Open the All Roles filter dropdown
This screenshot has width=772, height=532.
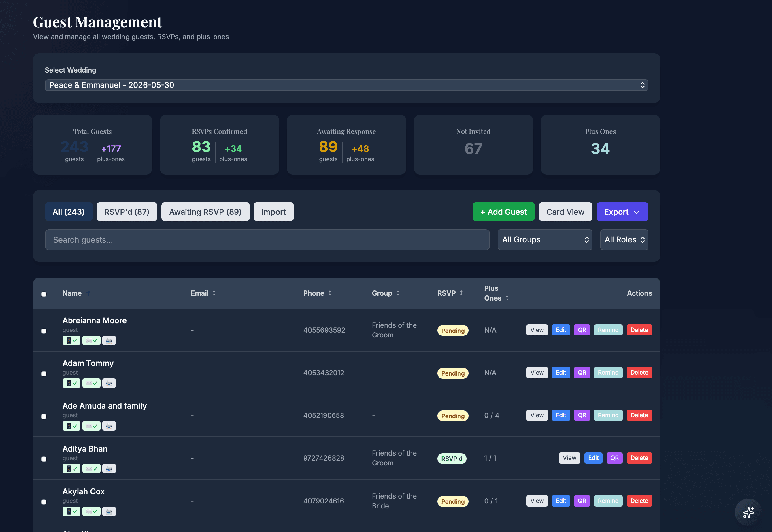click(x=624, y=240)
